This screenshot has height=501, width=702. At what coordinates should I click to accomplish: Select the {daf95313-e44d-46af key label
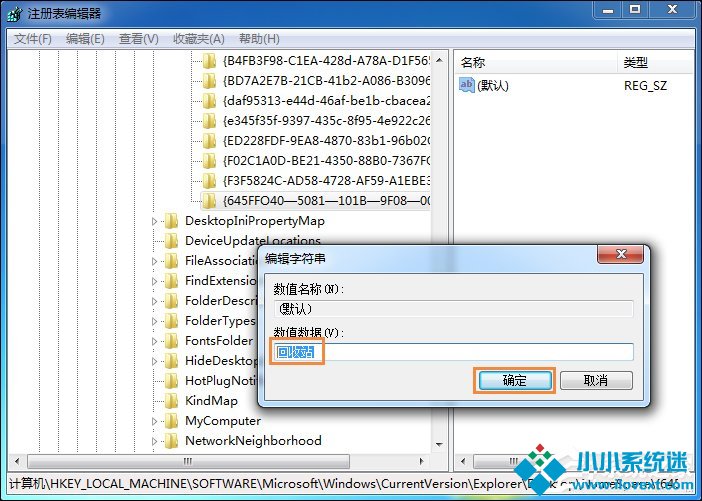pos(326,101)
